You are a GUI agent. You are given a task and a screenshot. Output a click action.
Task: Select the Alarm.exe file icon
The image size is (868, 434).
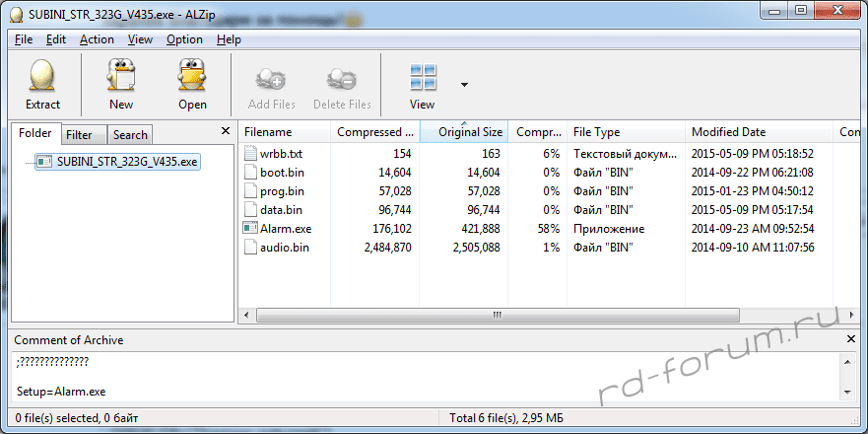pos(250,229)
